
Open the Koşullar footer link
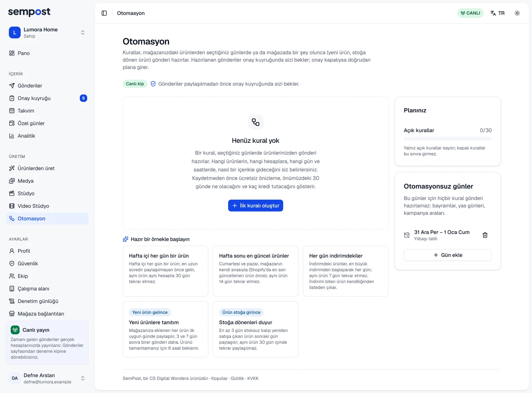(219, 378)
